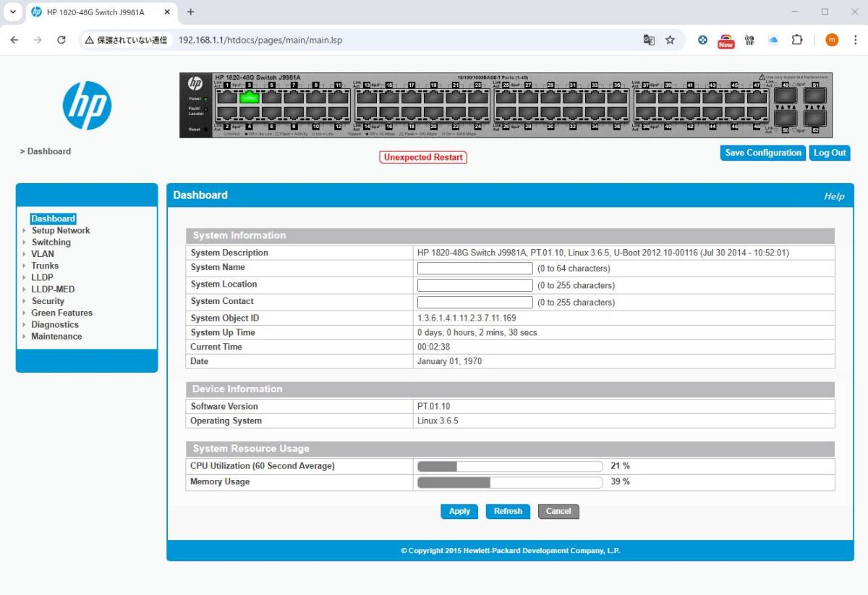The image size is (868, 595).
Task: Select port 4 on the switch faceplate
Action: [250, 112]
